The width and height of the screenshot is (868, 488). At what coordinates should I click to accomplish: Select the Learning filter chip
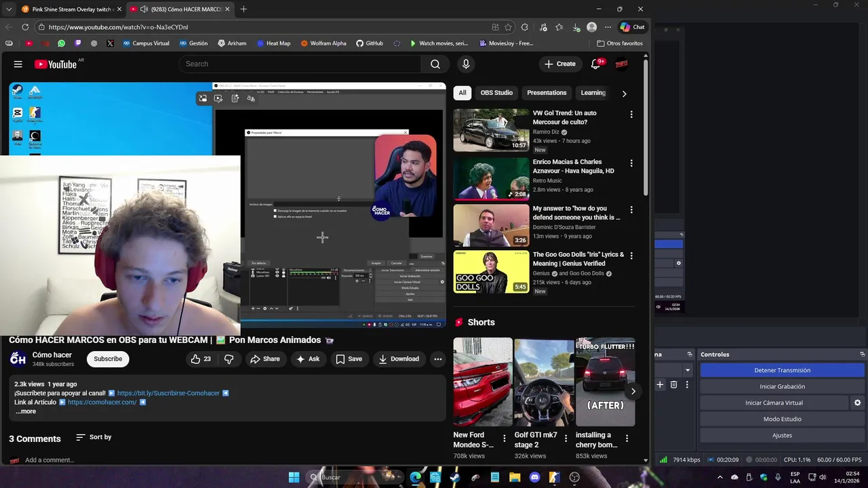tap(593, 93)
